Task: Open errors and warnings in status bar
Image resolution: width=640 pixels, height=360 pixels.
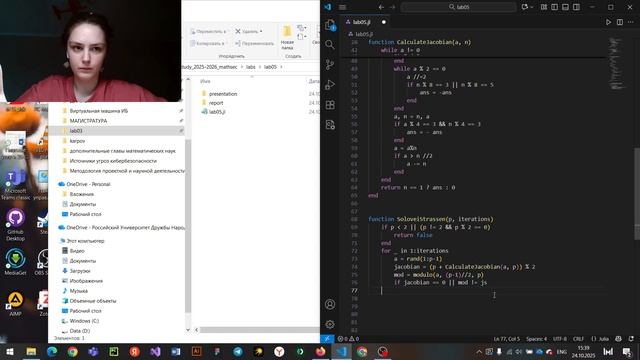Action: coord(348,339)
